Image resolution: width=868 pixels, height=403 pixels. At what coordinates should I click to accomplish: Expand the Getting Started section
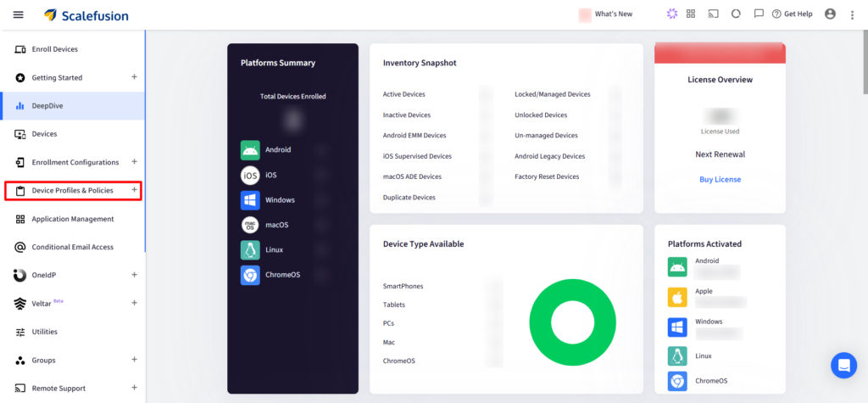[x=134, y=77]
